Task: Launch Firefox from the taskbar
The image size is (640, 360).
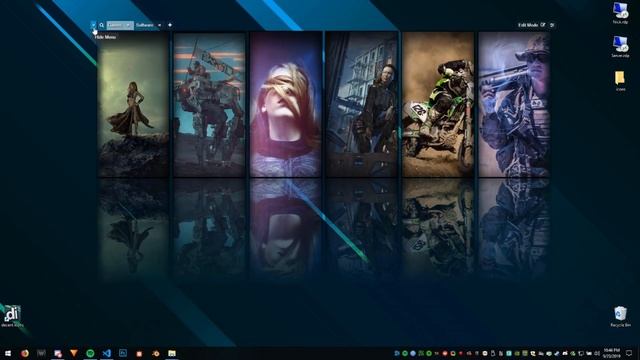Action: [x=25, y=353]
